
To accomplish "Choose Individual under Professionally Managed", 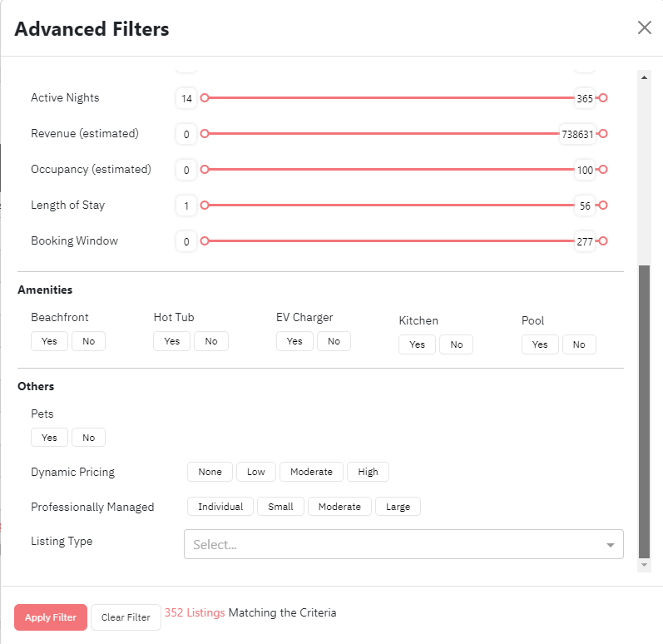I will (x=220, y=507).
